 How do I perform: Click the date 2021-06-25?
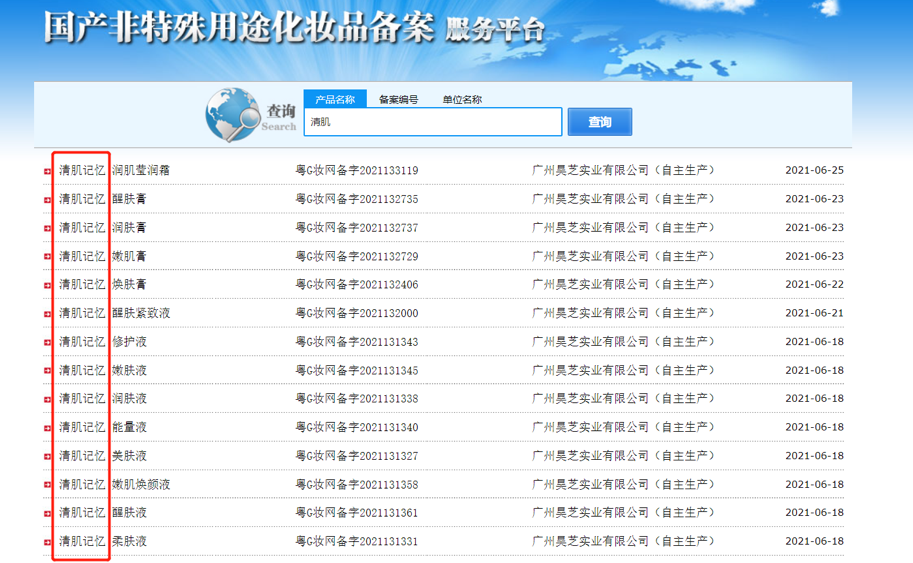click(x=814, y=170)
